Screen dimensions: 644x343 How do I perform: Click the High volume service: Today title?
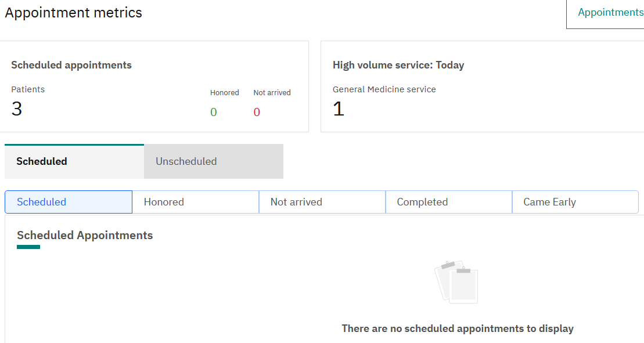click(x=398, y=65)
